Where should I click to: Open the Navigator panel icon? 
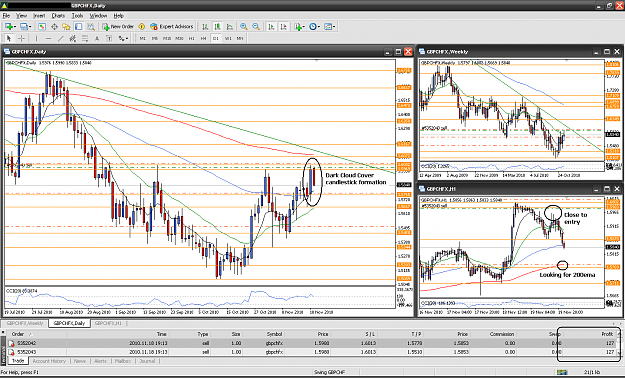pyautogui.click(x=66, y=27)
